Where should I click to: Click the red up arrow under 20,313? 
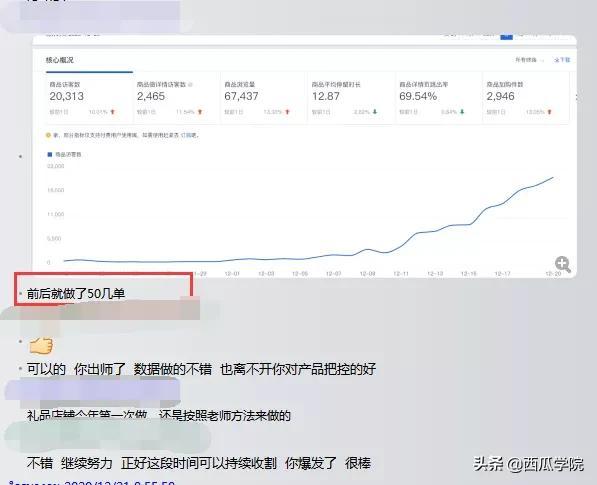point(113,112)
